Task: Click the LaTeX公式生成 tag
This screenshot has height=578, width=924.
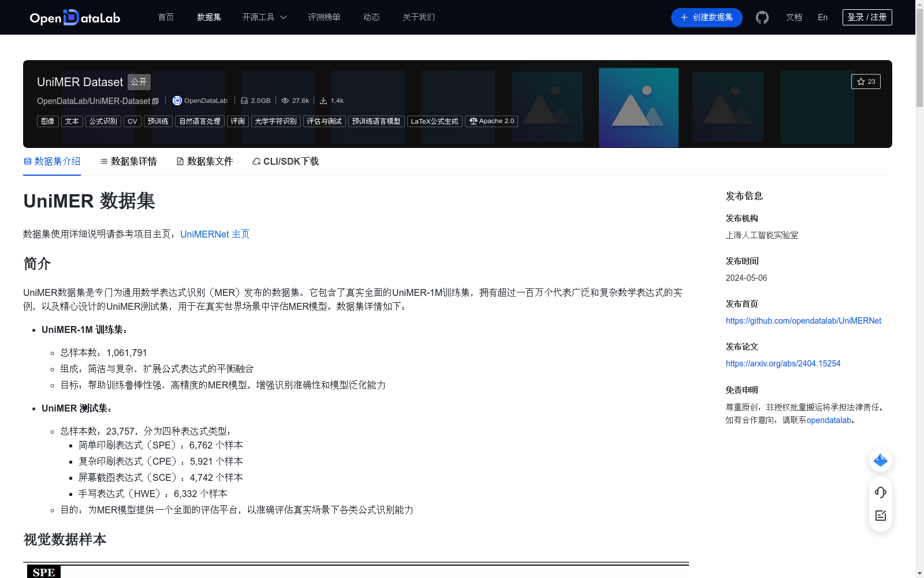Action: tap(435, 121)
